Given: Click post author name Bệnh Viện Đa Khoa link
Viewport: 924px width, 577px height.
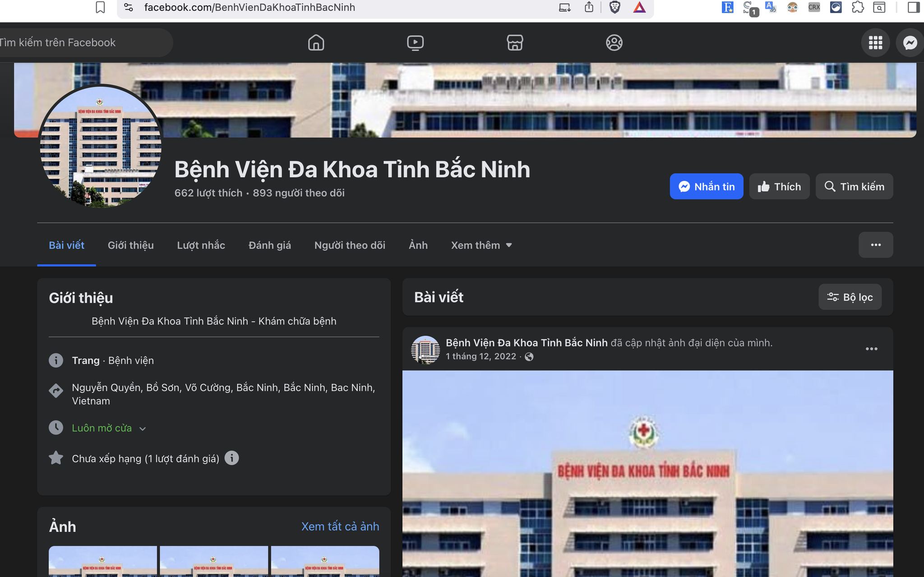Looking at the screenshot, I should 527,343.
